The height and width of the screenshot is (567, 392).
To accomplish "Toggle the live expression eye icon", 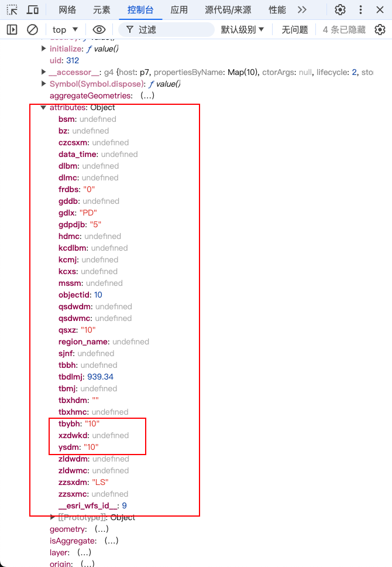I will pos(99,30).
